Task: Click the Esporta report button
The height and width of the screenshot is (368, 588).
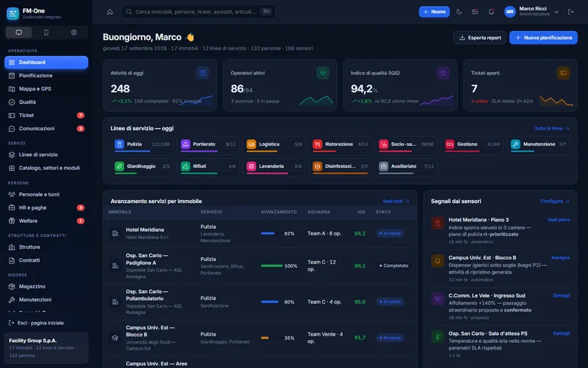Action: click(x=480, y=38)
